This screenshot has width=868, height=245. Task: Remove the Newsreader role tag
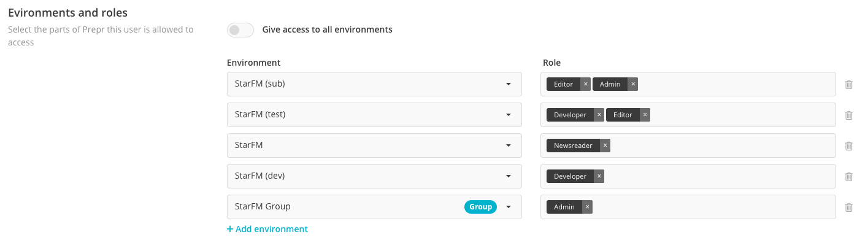pyautogui.click(x=605, y=146)
